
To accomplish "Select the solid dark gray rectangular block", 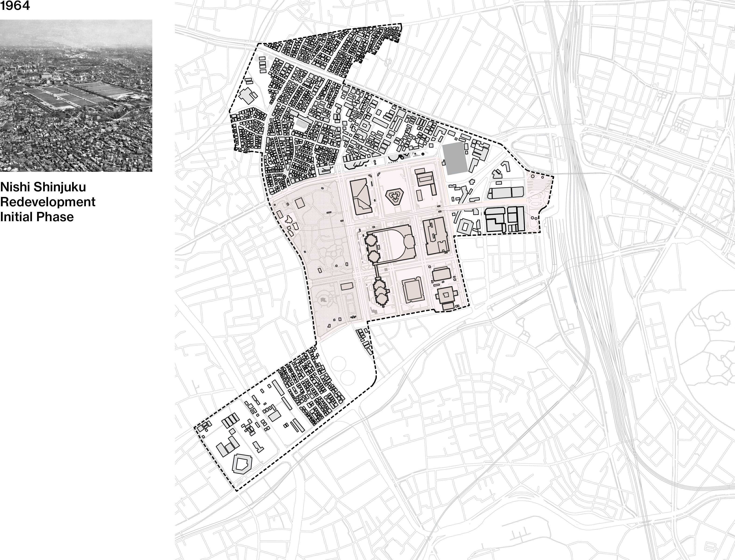I will click(x=455, y=158).
